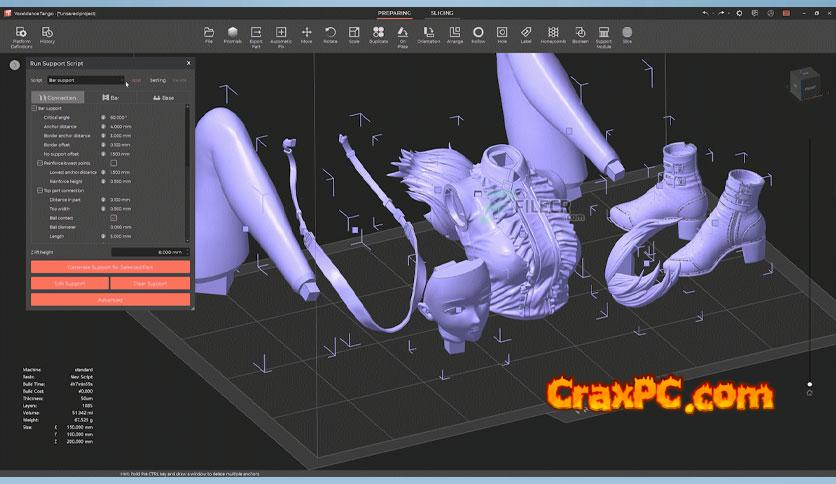The height and width of the screenshot is (484, 836).
Task: Activate the On Plate tool
Action: coord(403,37)
